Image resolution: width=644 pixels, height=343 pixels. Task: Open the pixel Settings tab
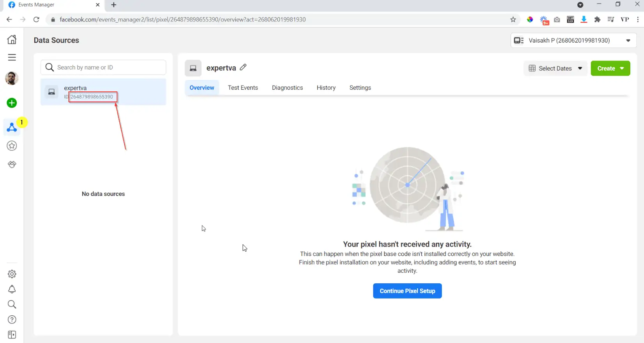tap(360, 88)
